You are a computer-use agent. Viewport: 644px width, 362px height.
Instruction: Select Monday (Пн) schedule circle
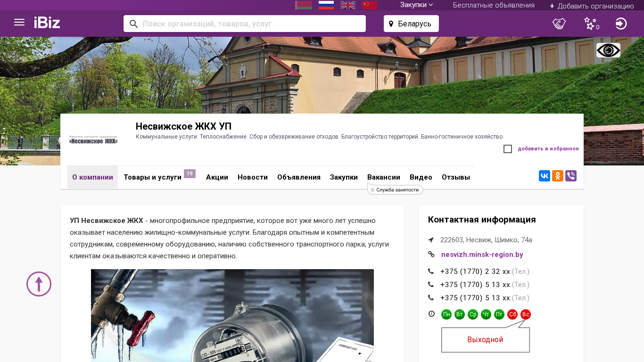[446, 314]
